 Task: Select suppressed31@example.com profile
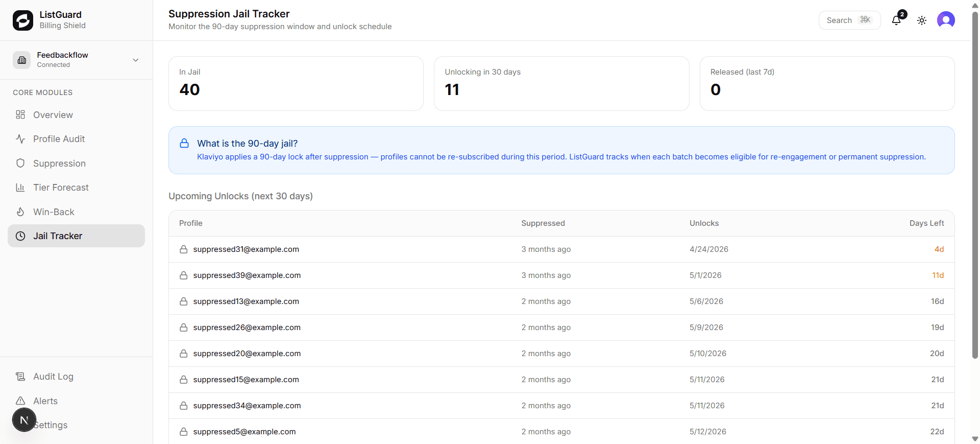[x=246, y=249]
